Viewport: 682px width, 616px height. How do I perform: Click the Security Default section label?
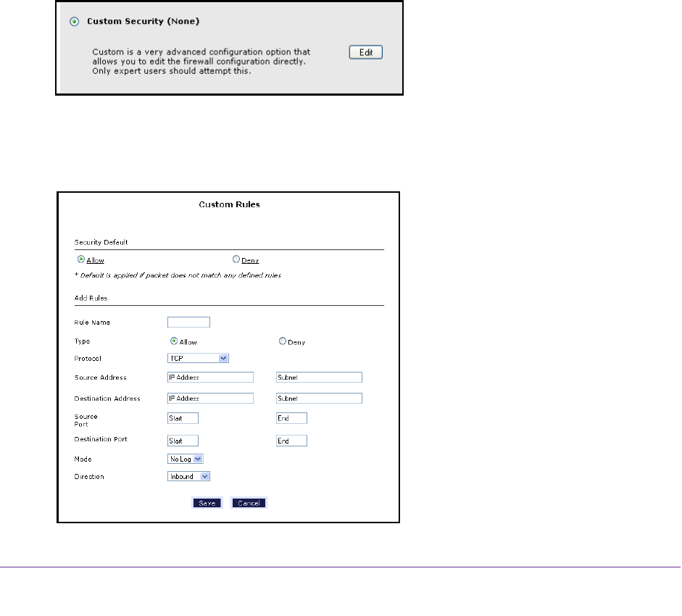tap(101, 242)
